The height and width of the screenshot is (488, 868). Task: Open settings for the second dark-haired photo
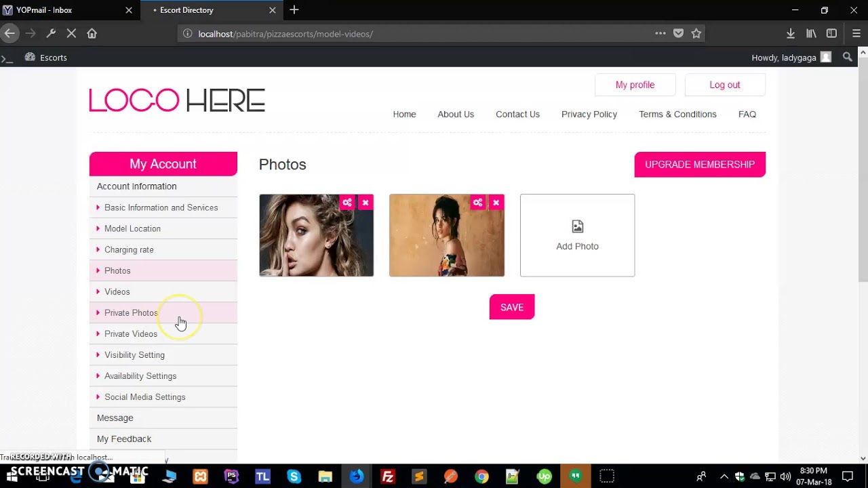(x=478, y=203)
